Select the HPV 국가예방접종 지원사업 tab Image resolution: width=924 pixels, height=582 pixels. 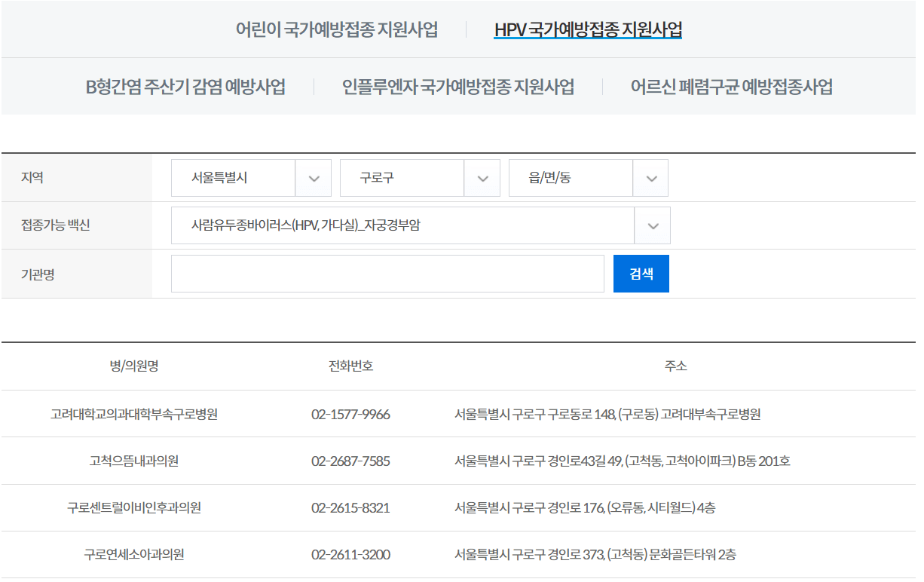[x=590, y=30]
